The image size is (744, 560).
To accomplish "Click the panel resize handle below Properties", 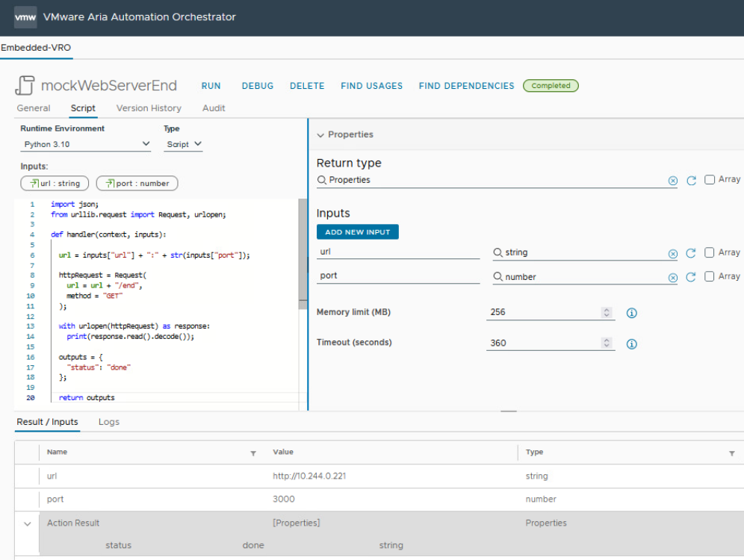I will [508, 411].
